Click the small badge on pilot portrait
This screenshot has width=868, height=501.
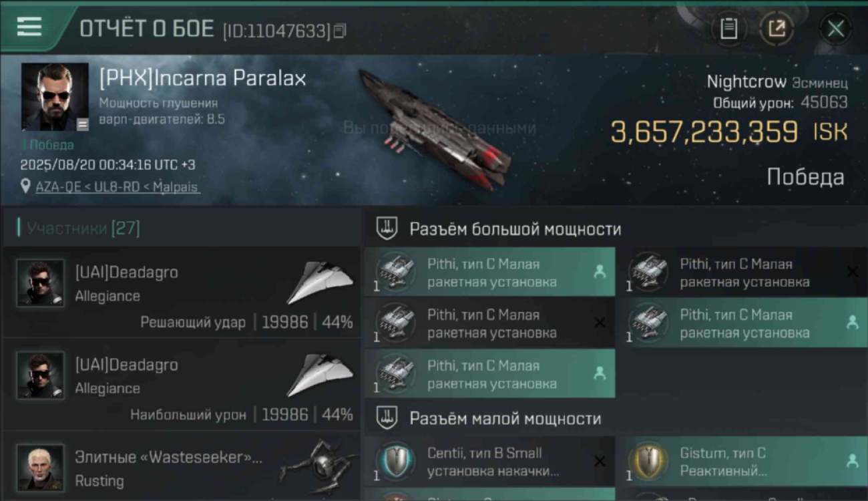tap(82, 124)
